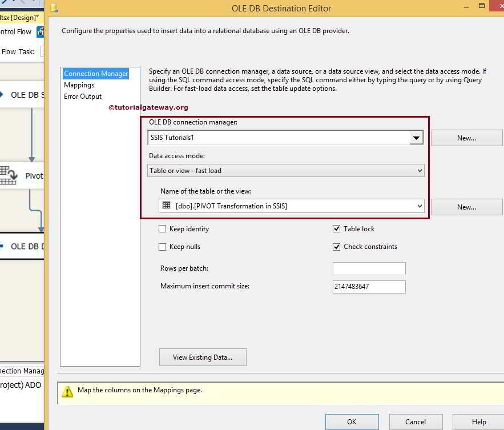Click the warning icon in message bar

(67, 391)
